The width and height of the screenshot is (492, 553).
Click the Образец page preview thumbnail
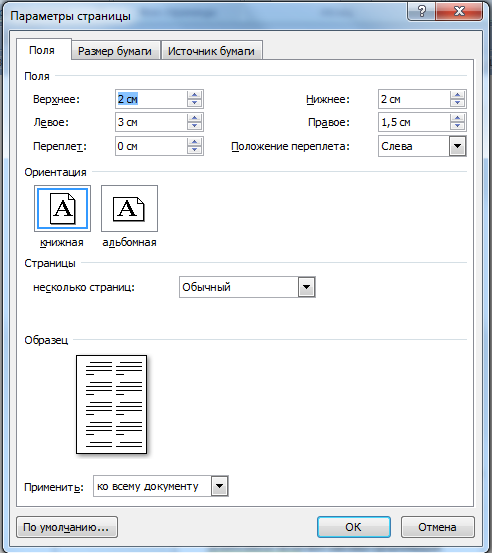pyautogui.click(x=111, y=404)
